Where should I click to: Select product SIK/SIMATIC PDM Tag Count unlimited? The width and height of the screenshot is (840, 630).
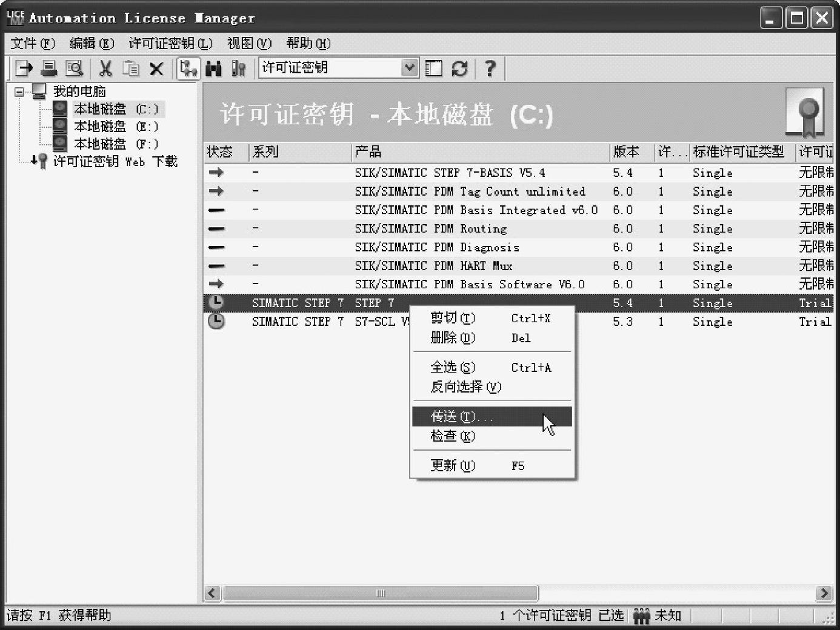(470, 192)
